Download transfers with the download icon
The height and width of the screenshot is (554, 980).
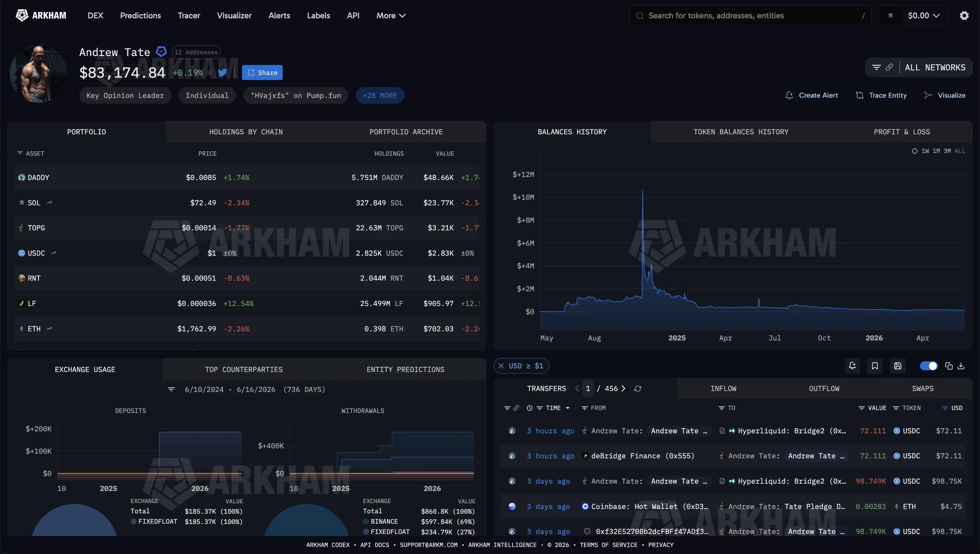coord(961,366)
